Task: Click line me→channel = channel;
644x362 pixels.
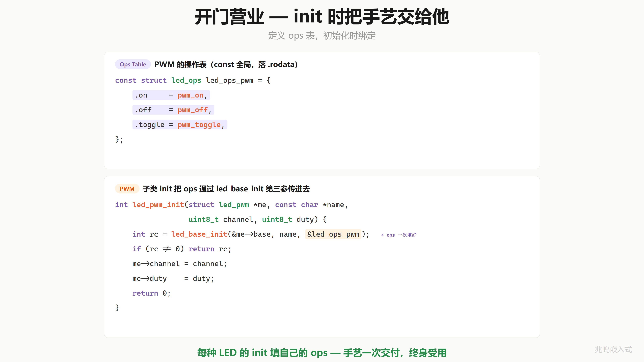Action: [179, 264]
